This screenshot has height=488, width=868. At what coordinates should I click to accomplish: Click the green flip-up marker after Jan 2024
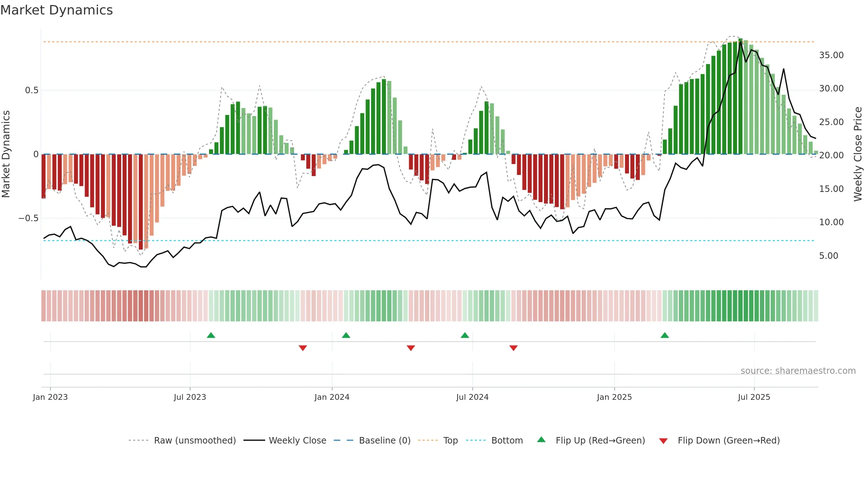[x=346, y=335]
